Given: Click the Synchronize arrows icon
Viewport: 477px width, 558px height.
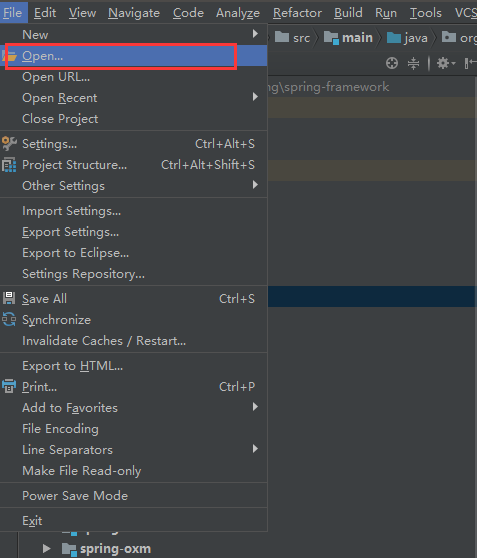Looking at the screenshot, I should click(9, 319).
